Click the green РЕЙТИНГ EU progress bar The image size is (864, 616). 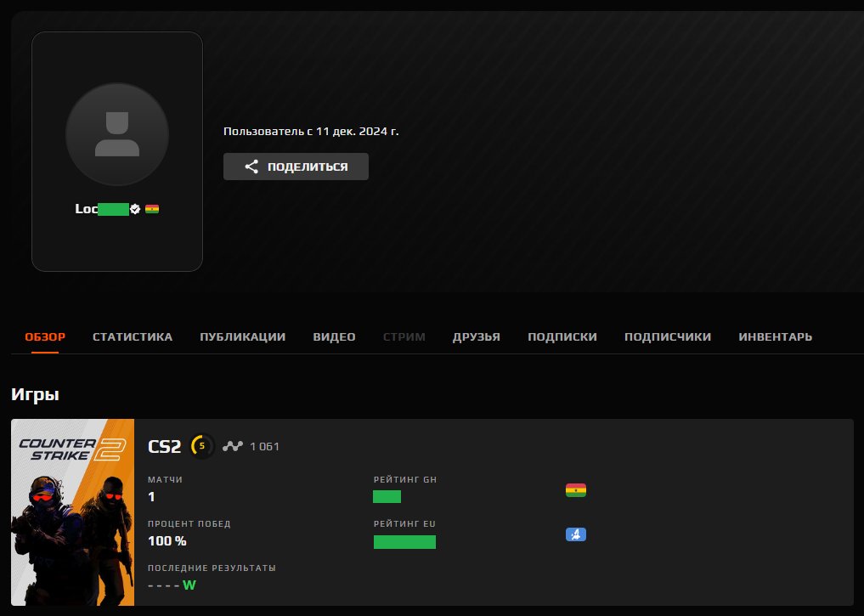pyautogui.click(x=404, y=541)
